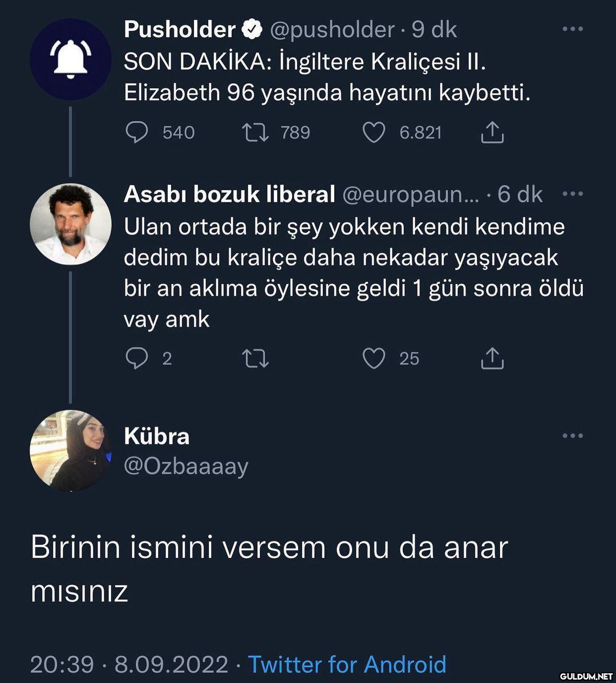Share the Pusholder tweet
The image size is (616, 683).
click(492, 132)
